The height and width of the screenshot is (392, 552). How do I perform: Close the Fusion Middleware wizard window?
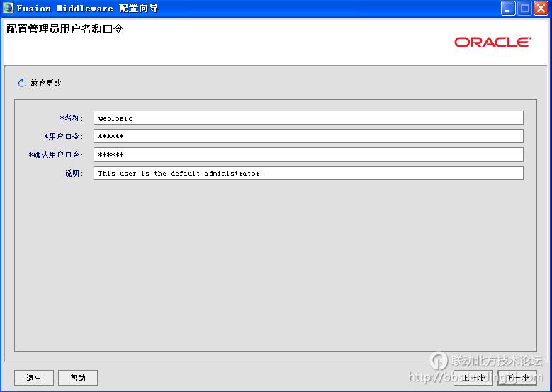[x=541, y=9]
